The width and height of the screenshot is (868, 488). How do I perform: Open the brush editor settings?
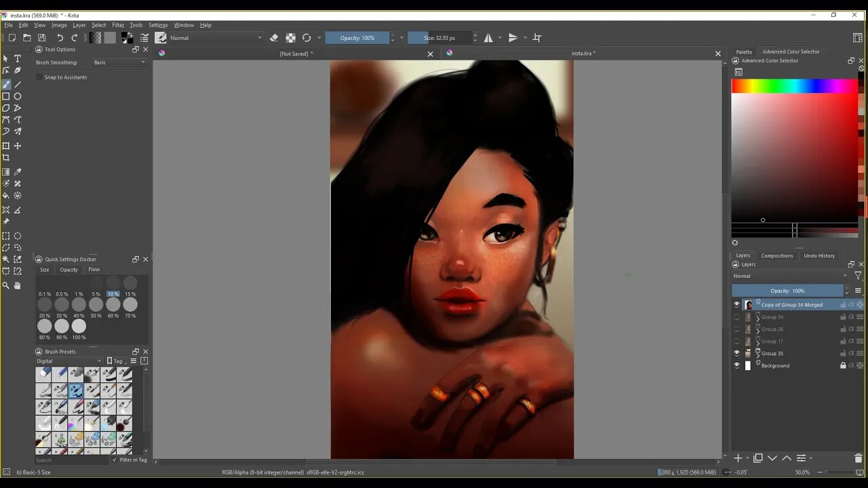(x=144, y=38)
